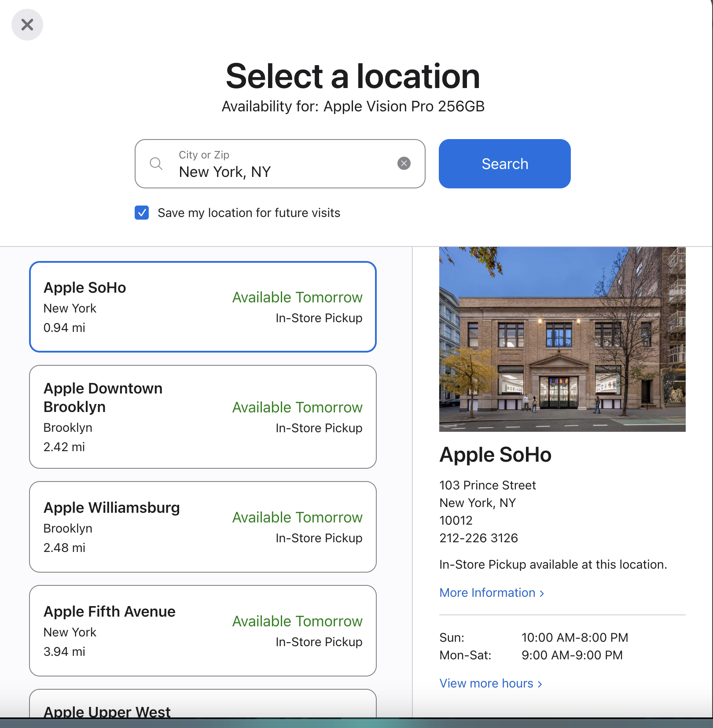Select the Apple Upper West store card
This screenshot has width=713, height=728.
click(203, 703)
